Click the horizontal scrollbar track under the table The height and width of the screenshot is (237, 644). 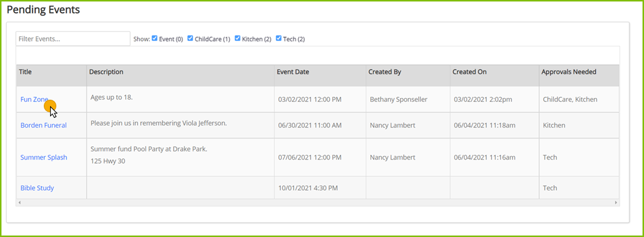pos(319,203)
